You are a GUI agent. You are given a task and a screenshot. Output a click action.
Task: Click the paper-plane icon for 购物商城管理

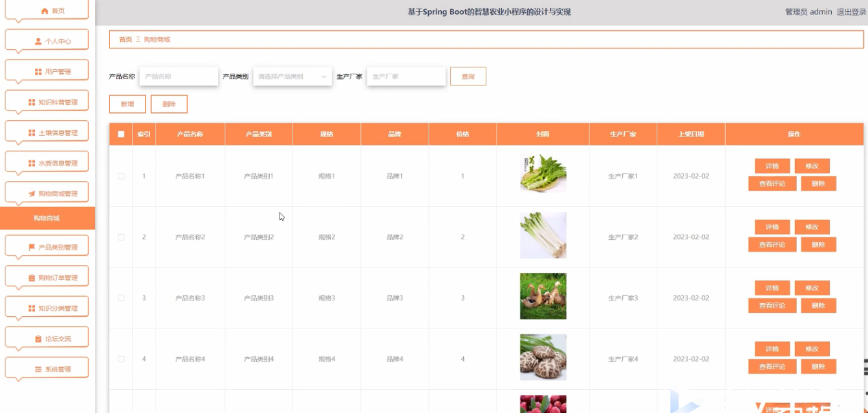click(x=32, y=194)
